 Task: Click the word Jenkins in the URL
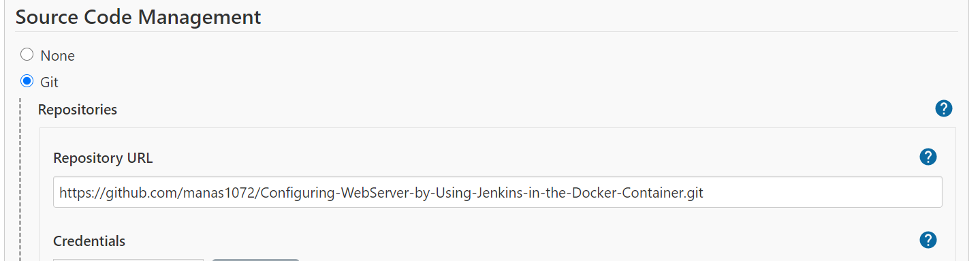click(x=499, y=193)
